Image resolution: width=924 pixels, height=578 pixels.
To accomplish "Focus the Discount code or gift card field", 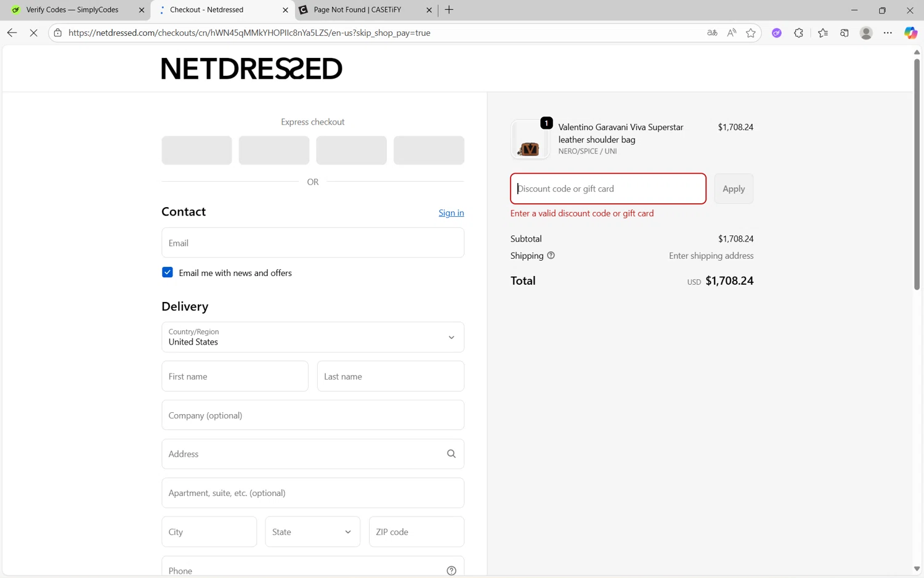I will 608,189.
